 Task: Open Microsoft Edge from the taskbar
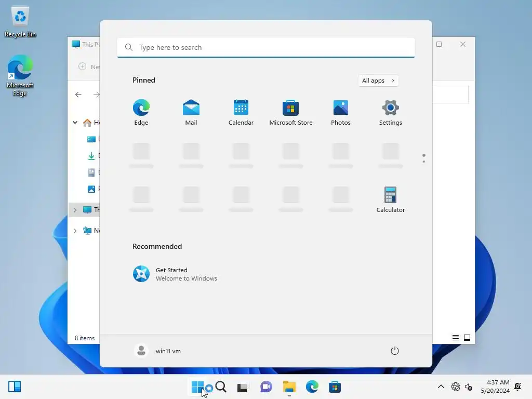[x=312, y=387]
